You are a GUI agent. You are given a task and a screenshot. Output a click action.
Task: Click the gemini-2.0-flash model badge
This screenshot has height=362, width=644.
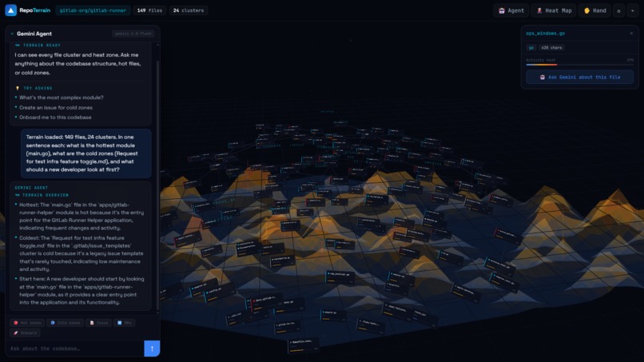pos(133,34)
